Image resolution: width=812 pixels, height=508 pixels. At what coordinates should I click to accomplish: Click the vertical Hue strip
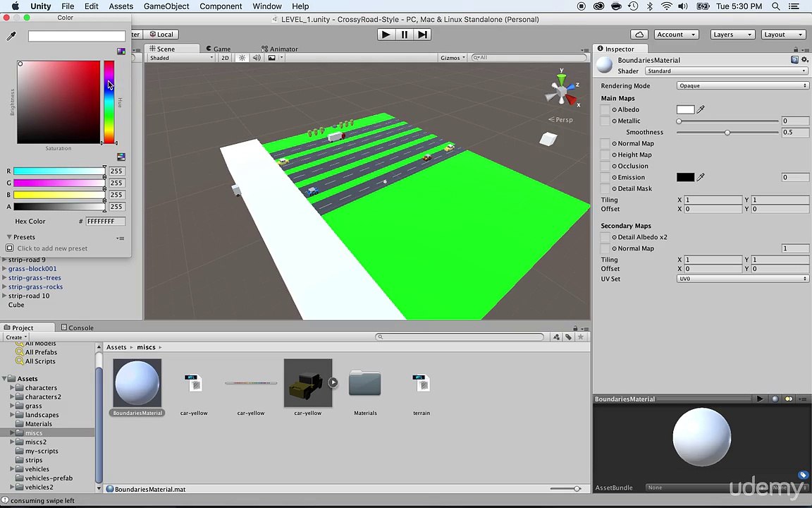pyautogui.click(x=109, y=102)
